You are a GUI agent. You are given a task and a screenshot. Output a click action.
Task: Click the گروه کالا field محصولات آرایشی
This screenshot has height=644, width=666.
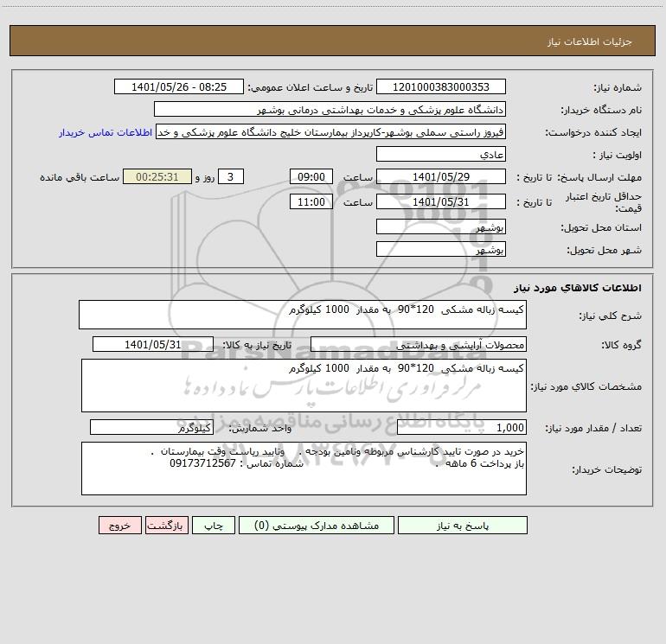coord(419,344)
